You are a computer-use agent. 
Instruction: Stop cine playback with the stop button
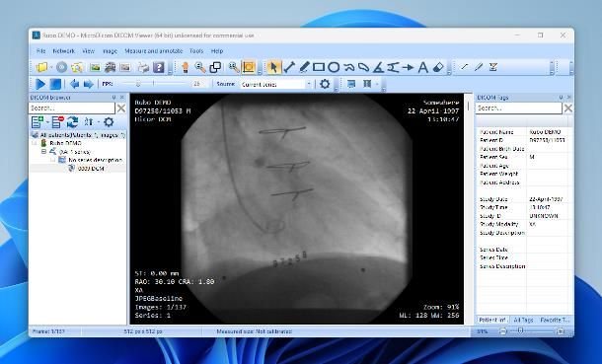coord(55,84)
